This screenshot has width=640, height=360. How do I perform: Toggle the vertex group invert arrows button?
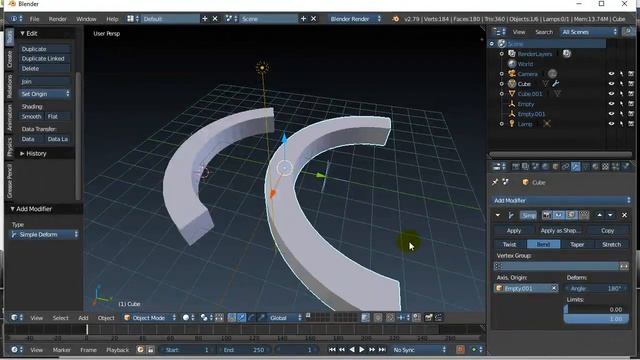[x=624, y=266]
